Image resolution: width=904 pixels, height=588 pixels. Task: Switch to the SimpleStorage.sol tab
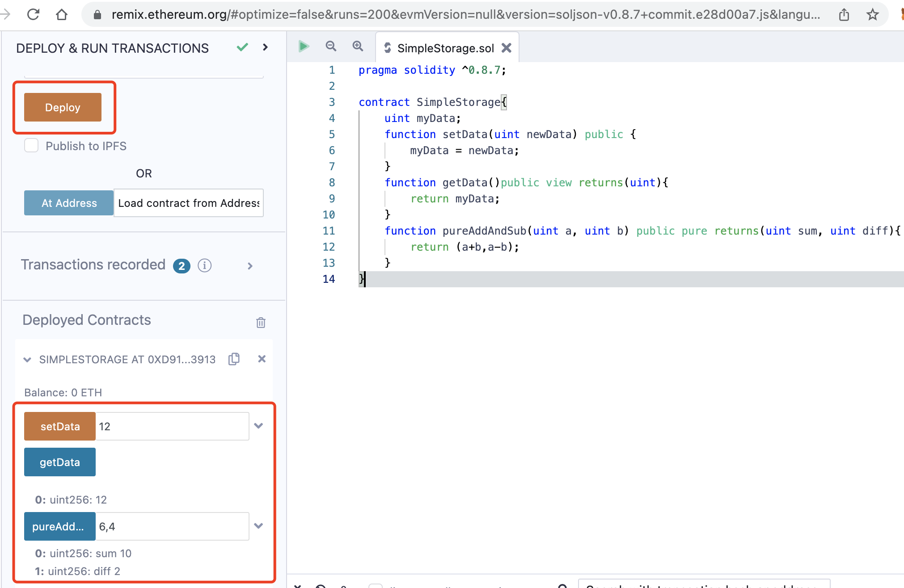[x=445, y=48]
